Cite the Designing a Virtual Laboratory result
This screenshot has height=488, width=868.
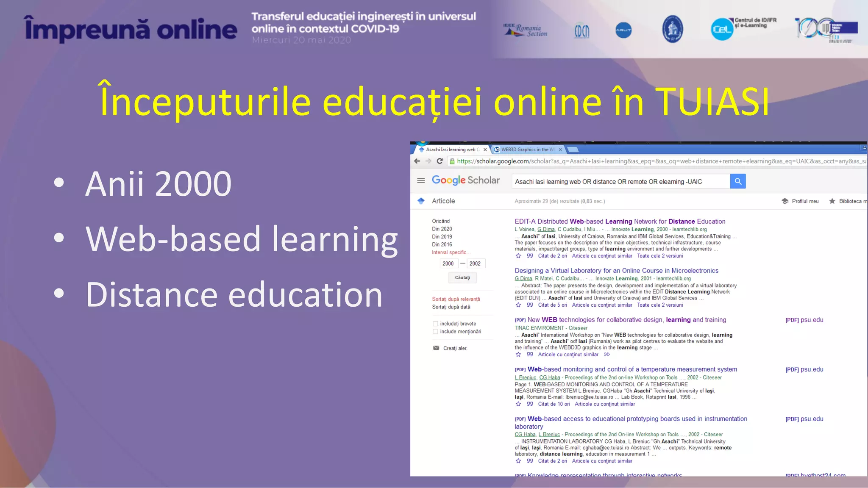coord(530,305)
